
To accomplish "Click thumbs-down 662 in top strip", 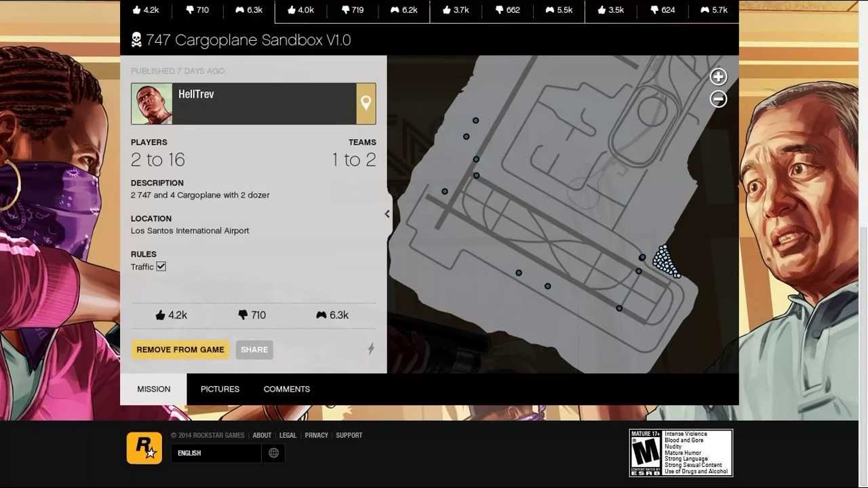I will point(508,10).
